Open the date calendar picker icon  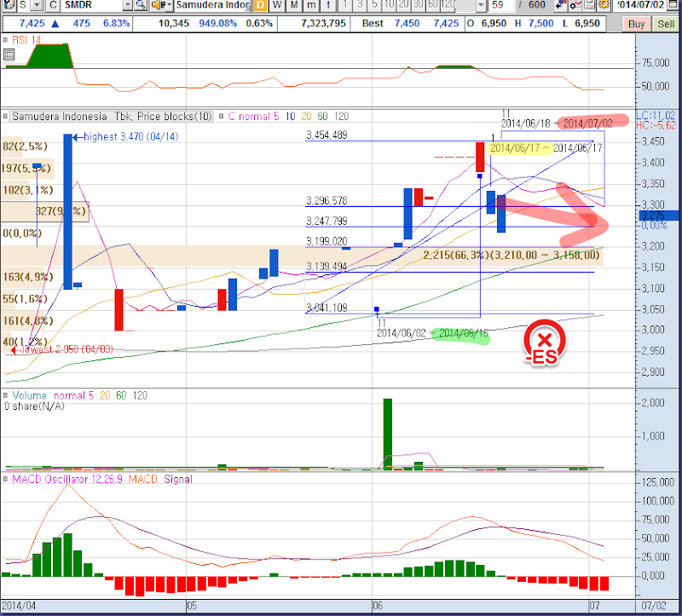(x=673, y=5)
